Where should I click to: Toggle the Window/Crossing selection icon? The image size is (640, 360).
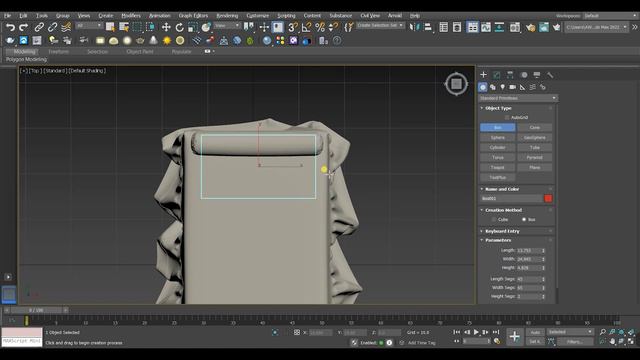151,27
